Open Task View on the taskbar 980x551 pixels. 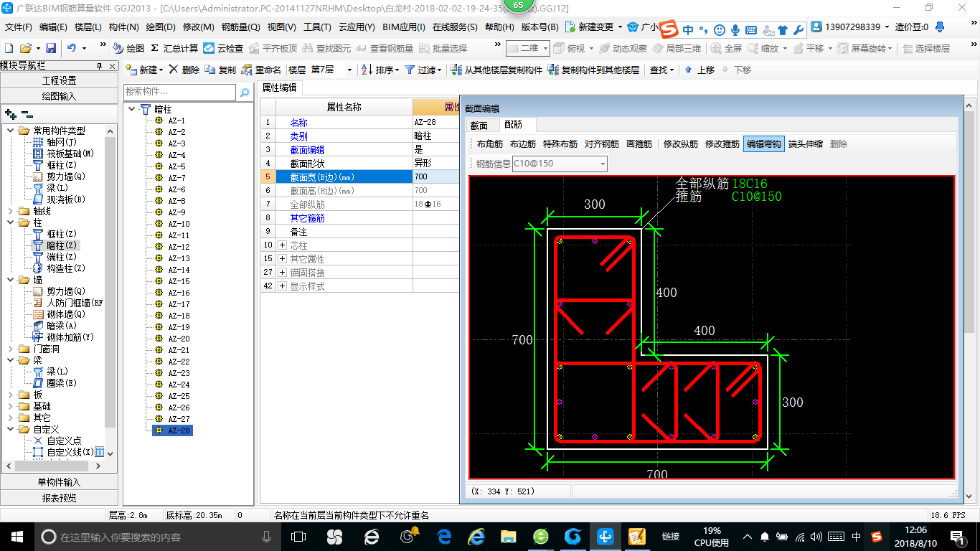(x=298, y=537)
